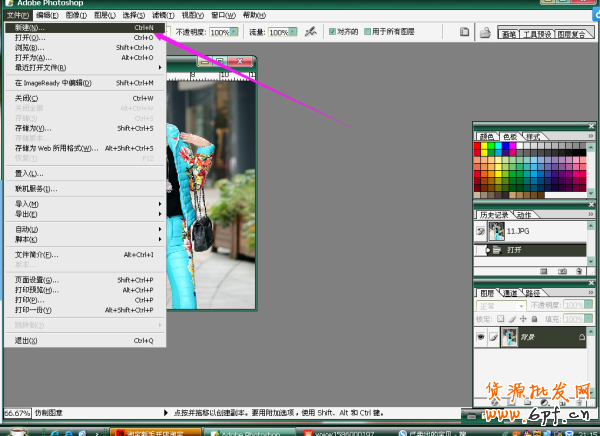Choose 新建 from the File menu
Viewport: 600px width, 436px height.
pos(30,28)
